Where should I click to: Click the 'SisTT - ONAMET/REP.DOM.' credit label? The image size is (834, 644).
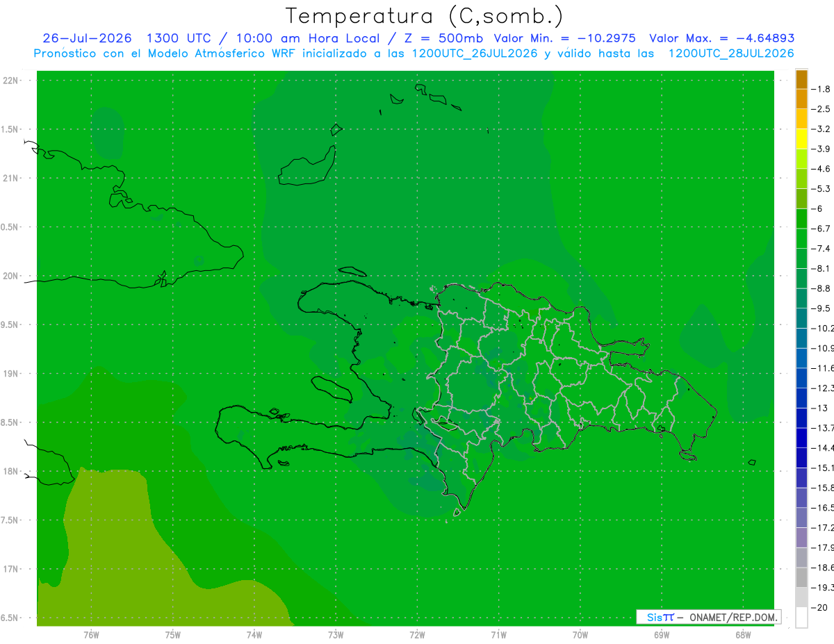coord(709,617)
